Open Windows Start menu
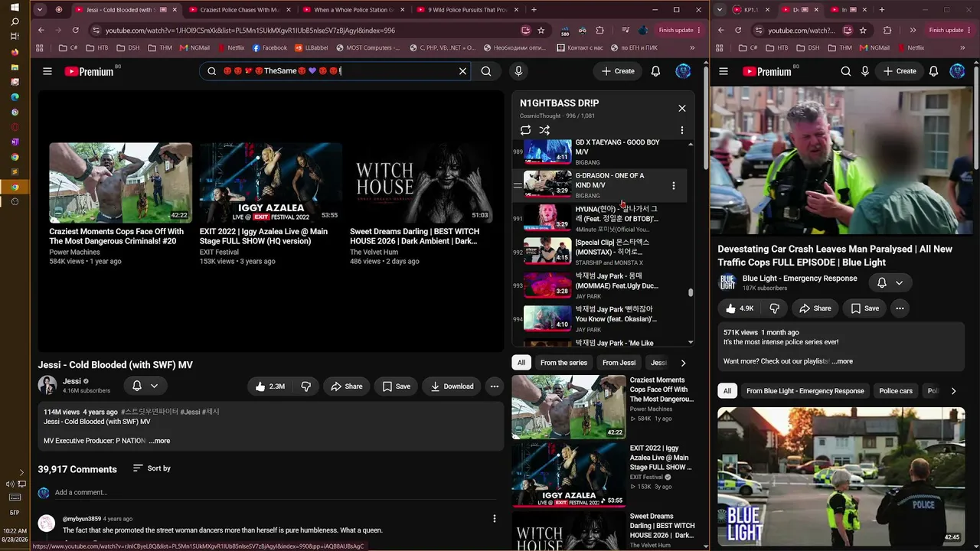 [x=15, y=8]
